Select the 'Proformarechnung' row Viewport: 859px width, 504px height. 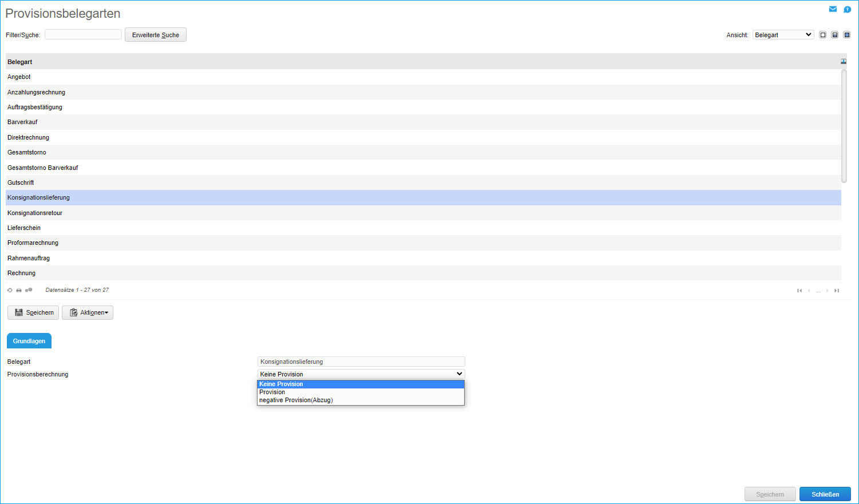[423, 243]
